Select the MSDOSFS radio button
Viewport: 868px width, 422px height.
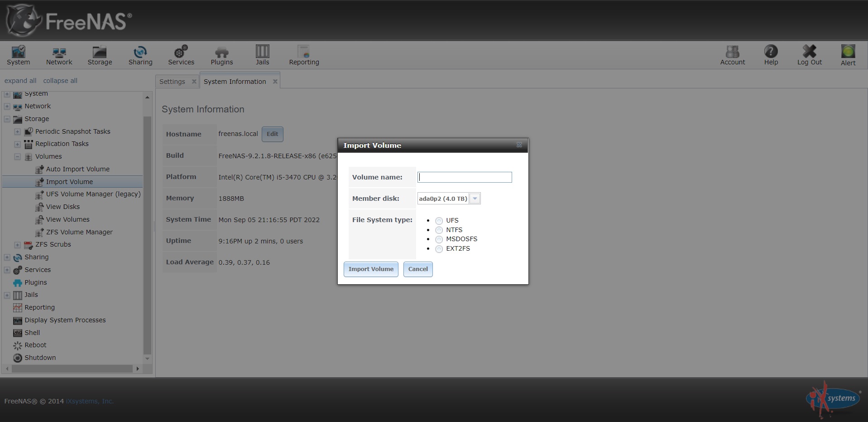[x=439, y=239]
